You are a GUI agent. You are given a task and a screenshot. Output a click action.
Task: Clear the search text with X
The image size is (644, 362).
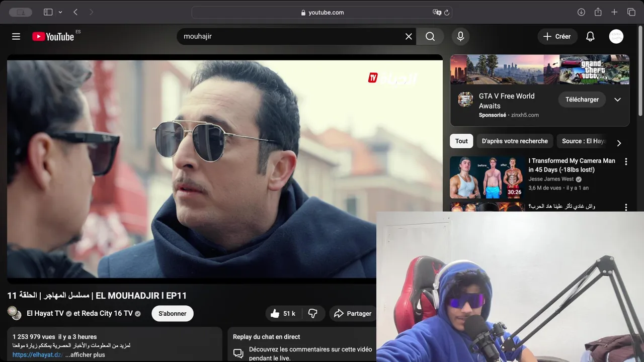[x=409, y=36]
